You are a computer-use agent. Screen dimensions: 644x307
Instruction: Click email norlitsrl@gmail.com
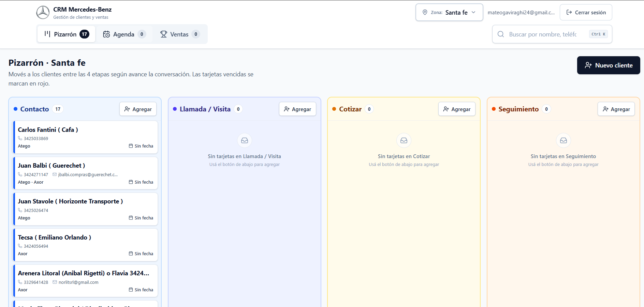click(78, 282)
